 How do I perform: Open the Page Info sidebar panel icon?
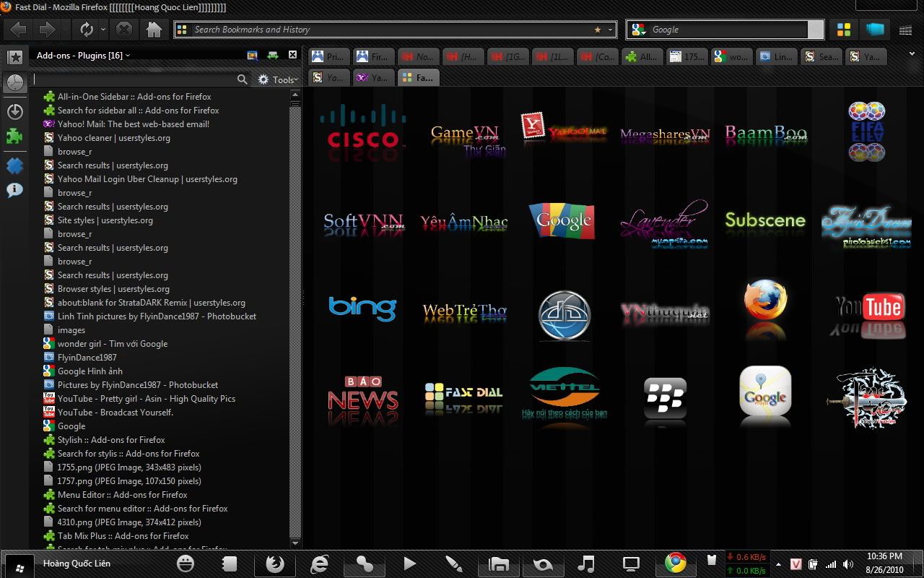point(14,191)
